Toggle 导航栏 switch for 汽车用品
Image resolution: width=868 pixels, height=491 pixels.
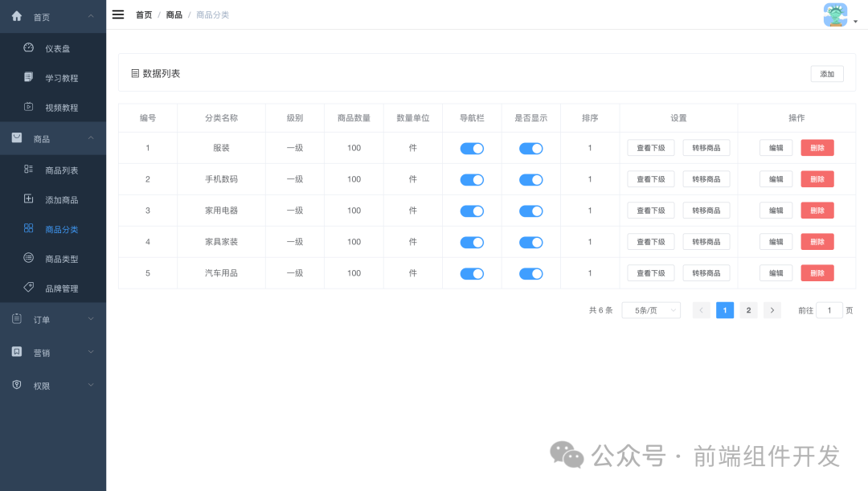tap(472, 272)
